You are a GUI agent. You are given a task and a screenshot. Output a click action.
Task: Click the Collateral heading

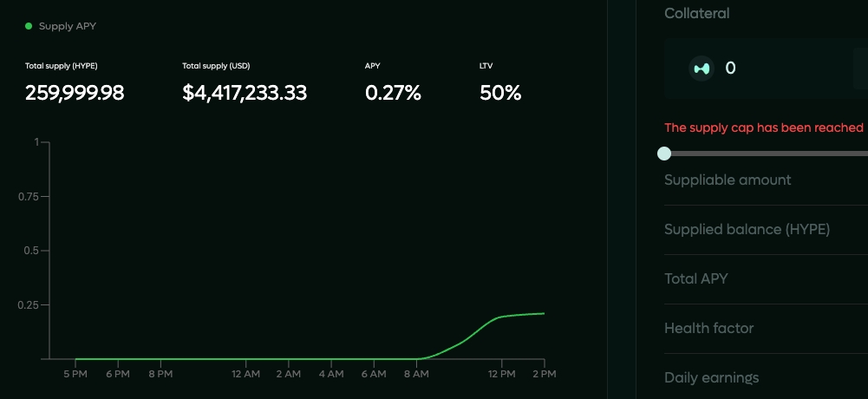click(x=697, y=13)
